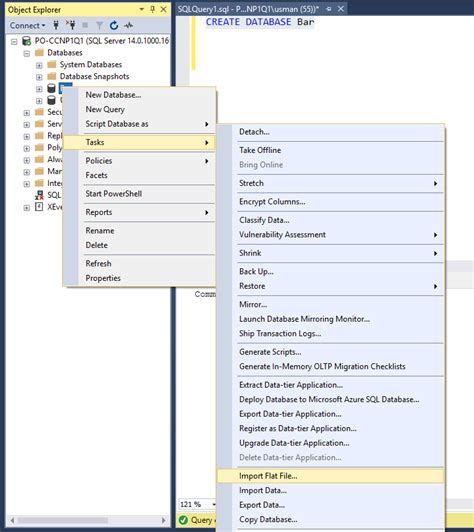Close the Object Explorer panel
The height and width of the screenshot is (532, 474).
tap(164, 10)
